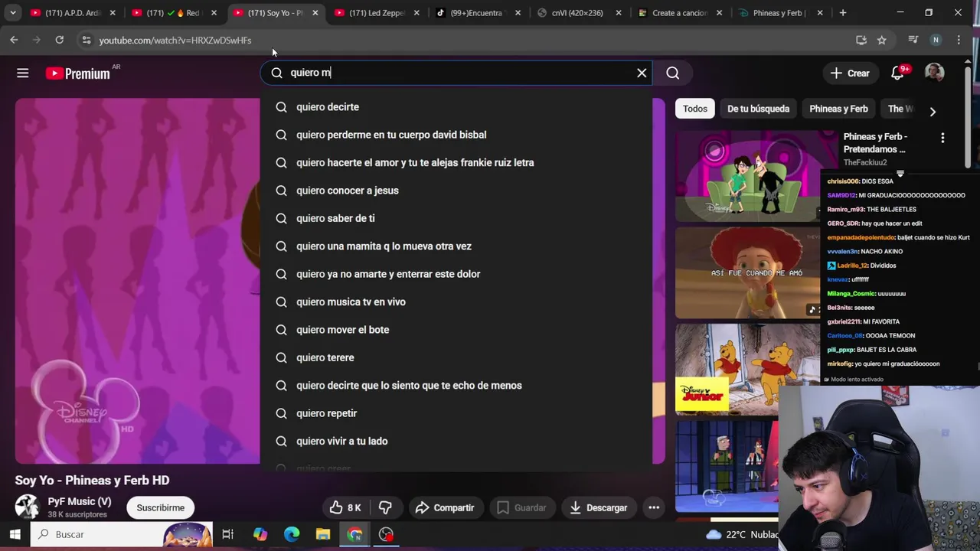Select suggestion 'quiero musica tv en vivo'
Image resolution: width=980 pixels, height=551 pixels.
[456, 302]
